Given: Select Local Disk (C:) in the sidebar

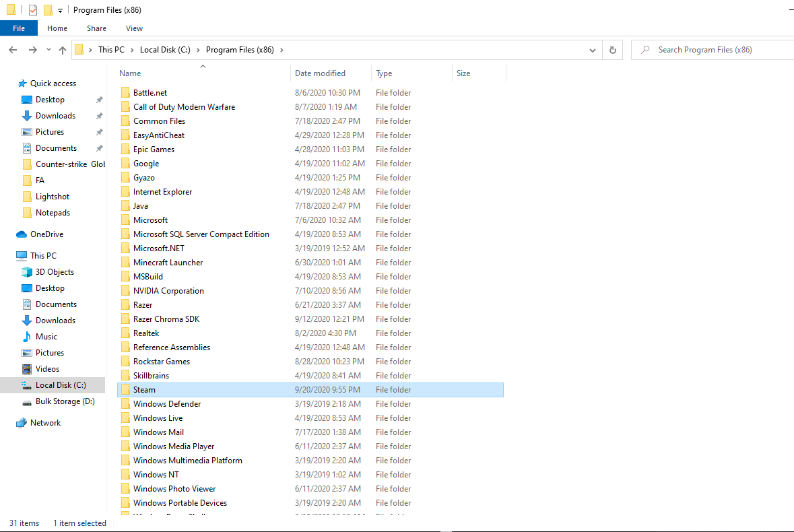Looking at the screenshot, I should click(53, 385).
